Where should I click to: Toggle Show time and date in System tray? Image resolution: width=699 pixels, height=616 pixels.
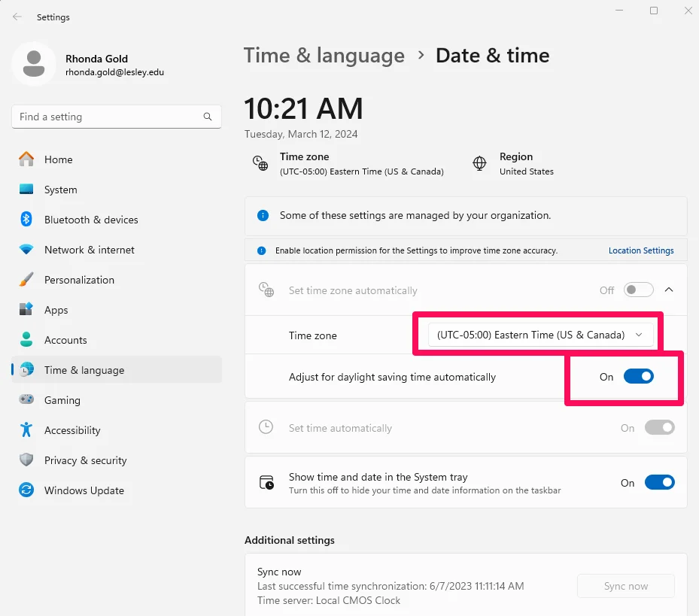coord(659,483)
